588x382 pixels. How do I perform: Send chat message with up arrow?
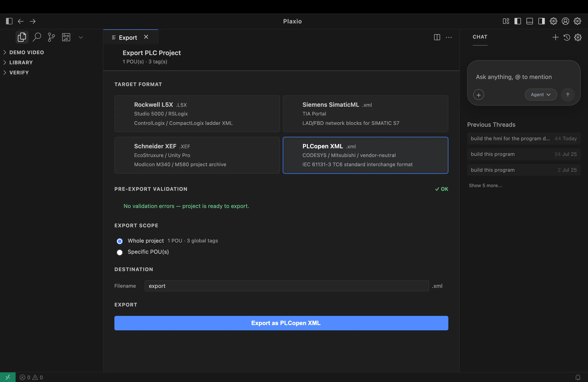click(x=568, y=95)
